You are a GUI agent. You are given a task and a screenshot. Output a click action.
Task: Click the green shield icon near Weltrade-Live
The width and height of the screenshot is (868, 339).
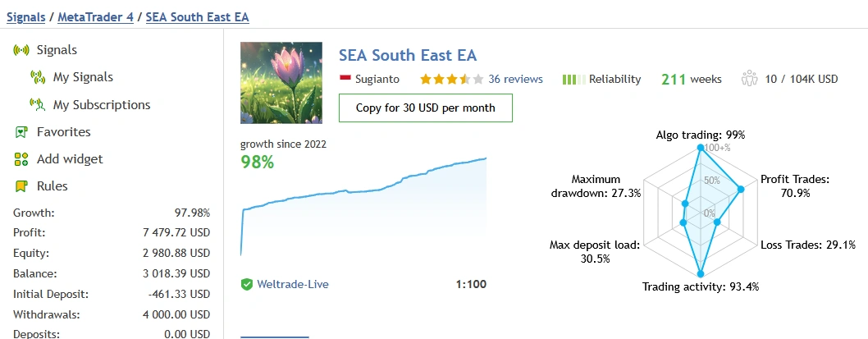tap(246, 285)
